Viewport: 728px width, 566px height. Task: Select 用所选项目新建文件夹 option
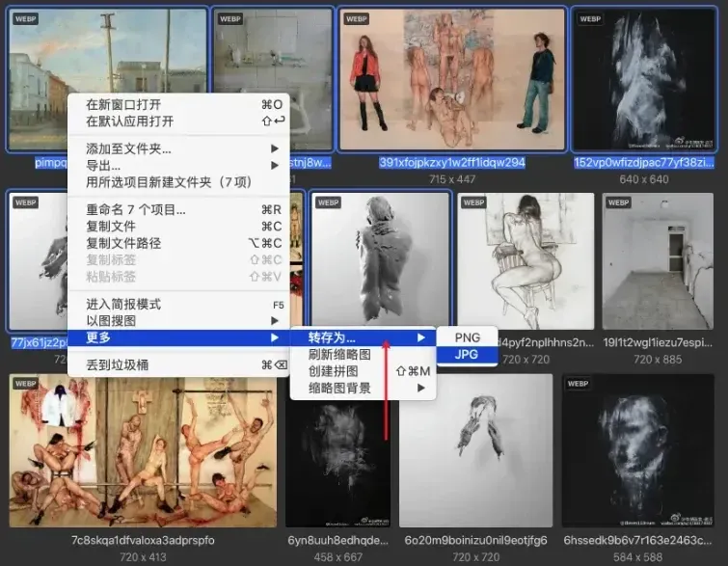(178, 182)
